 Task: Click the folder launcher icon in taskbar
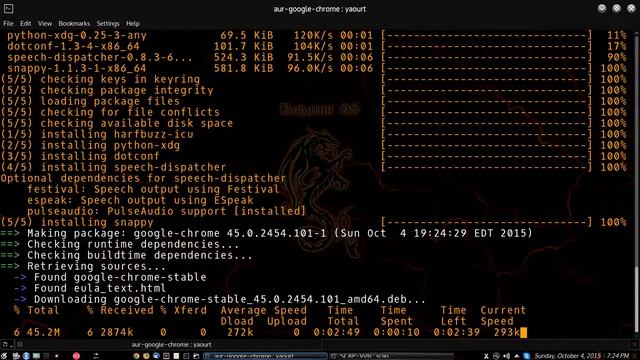[x=196, y=356]
